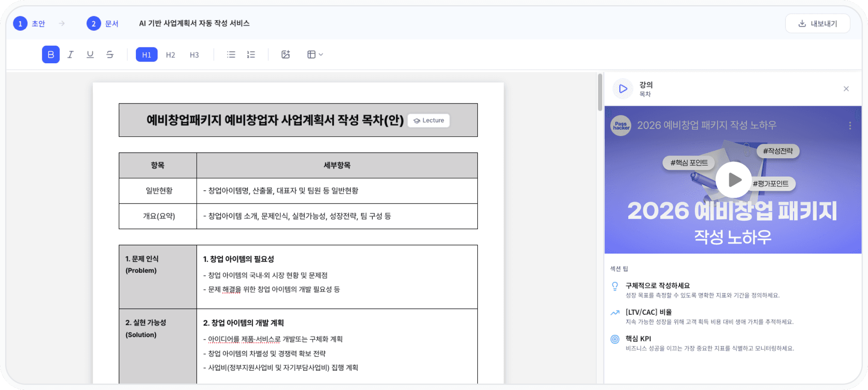Open the video thumbnail three-dot menu

[x=850, y=125]
